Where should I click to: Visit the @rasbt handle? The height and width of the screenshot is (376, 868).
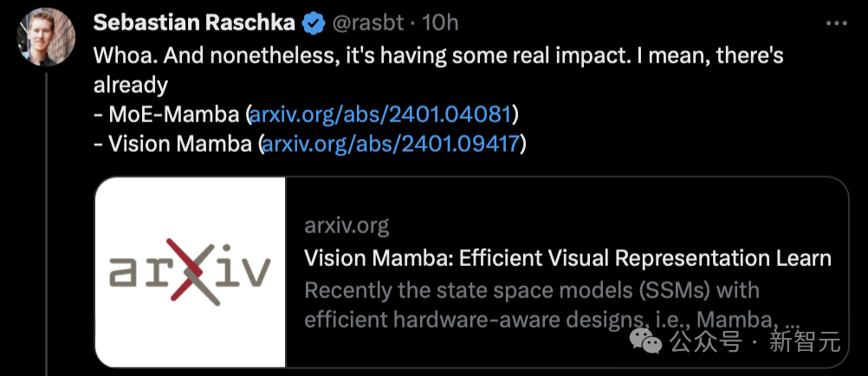[367, 23]
